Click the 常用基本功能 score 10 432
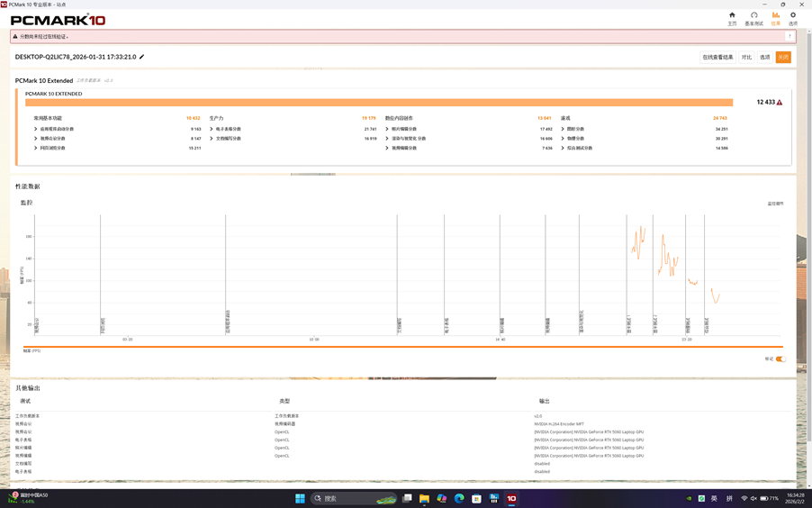Viewport: 812px width, 508px height. pos(194,118)
